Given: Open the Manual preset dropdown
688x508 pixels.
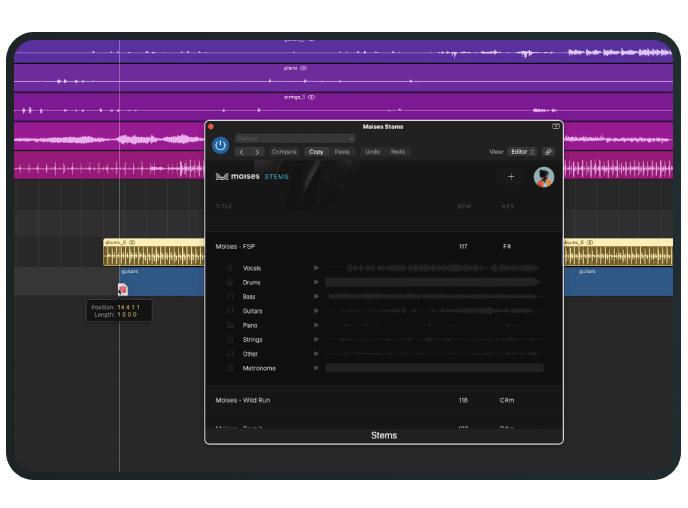Looking at the screenshot, I should [x=294, y=139].
